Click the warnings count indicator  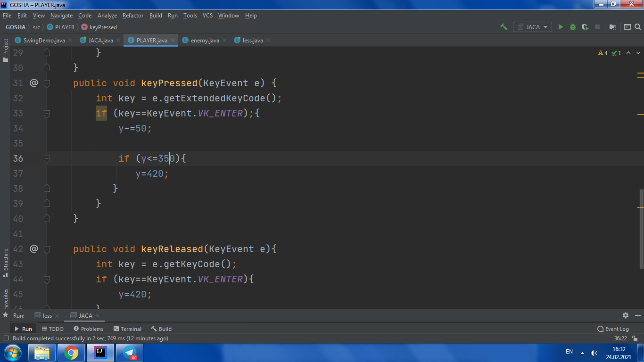tap(603, 53)
